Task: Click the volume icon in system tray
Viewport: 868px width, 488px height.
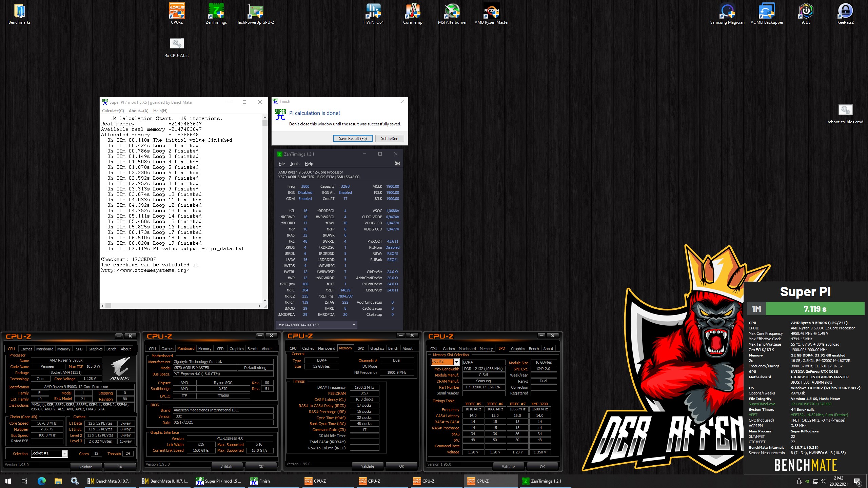Action: point(823,481)
